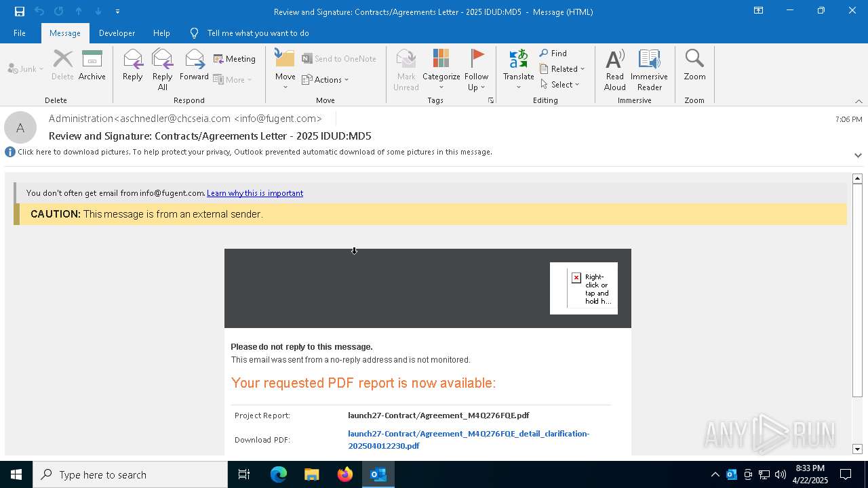Open Related dropdown
The height and width of the screenshot is (488, 868).
[562, 68]
